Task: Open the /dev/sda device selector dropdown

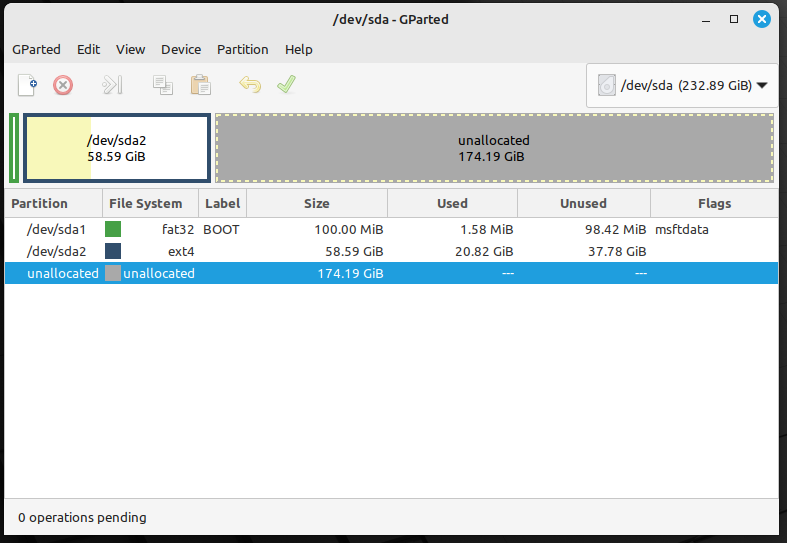Action: click(682, 86)
